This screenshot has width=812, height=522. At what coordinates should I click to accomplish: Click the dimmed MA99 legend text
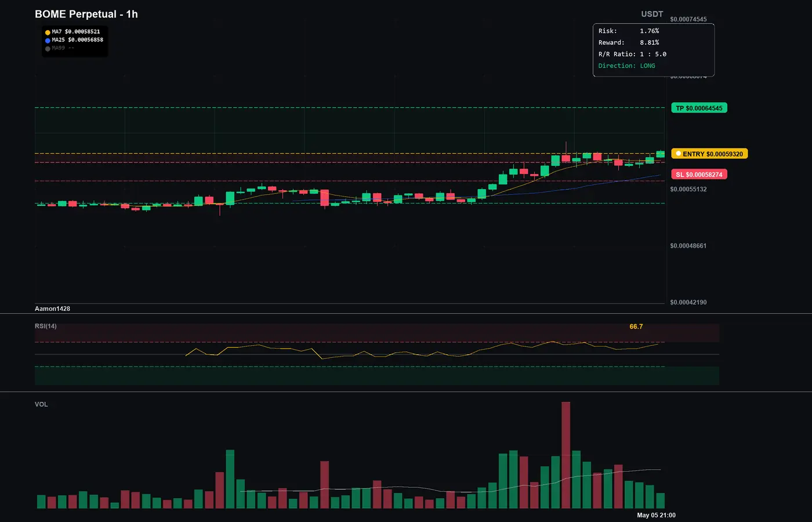pos(63,48)
